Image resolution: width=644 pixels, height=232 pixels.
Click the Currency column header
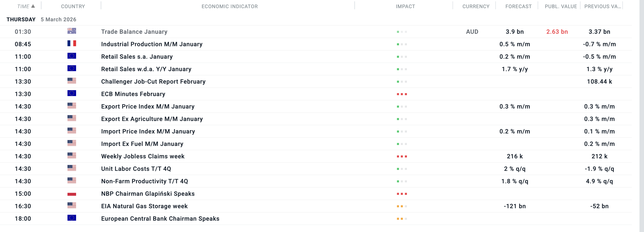[476, 7]
